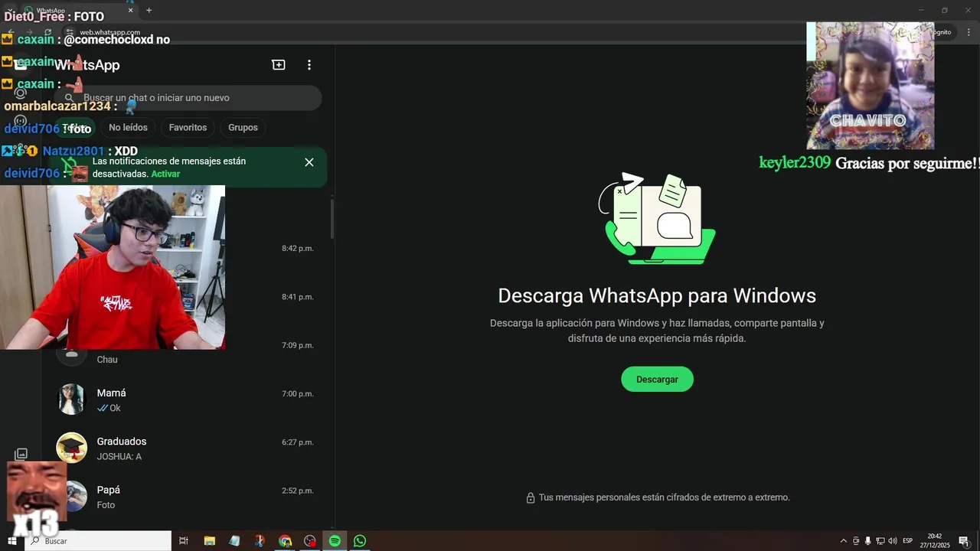Open Task View on the taskbar
980x551 pixels.
184,541
